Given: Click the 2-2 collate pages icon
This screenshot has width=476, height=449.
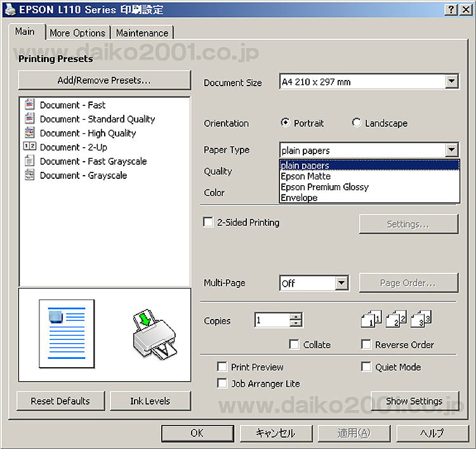Looking at the screenshot, I should (x=396, y=319).
